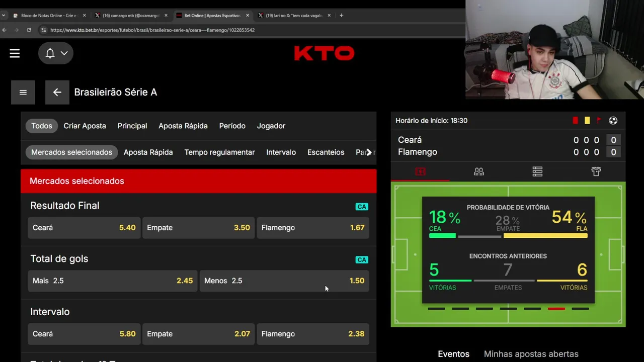Switch to Jogador tab
The height and width of the screenshot is (362, 644).
coord(271,126)
